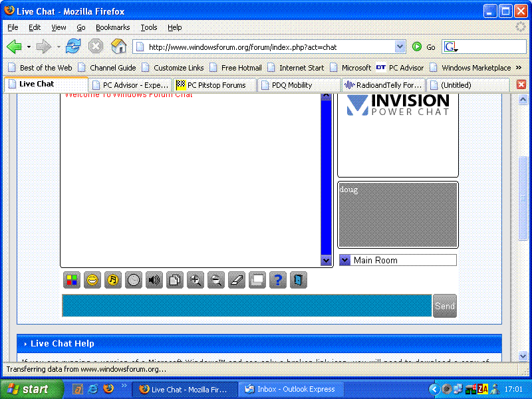The image size is (532, 399).
Task: Collapse the Live Chat Help section
Action: (x=25, y=344)
